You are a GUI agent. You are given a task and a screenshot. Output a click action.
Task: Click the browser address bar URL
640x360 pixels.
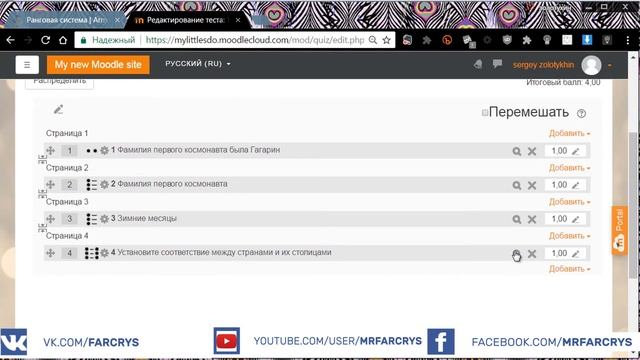[255, 40]
